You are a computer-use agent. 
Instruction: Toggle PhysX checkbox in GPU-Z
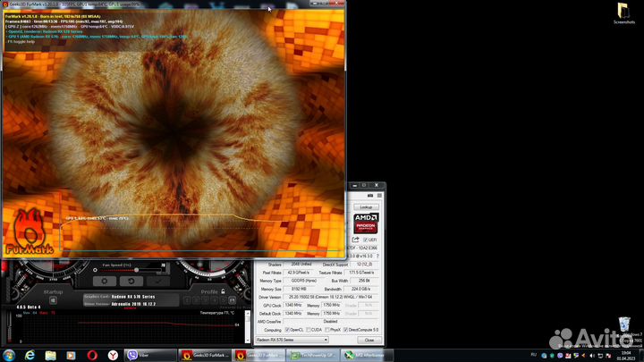pyautogui.click(x=327, y=330)
